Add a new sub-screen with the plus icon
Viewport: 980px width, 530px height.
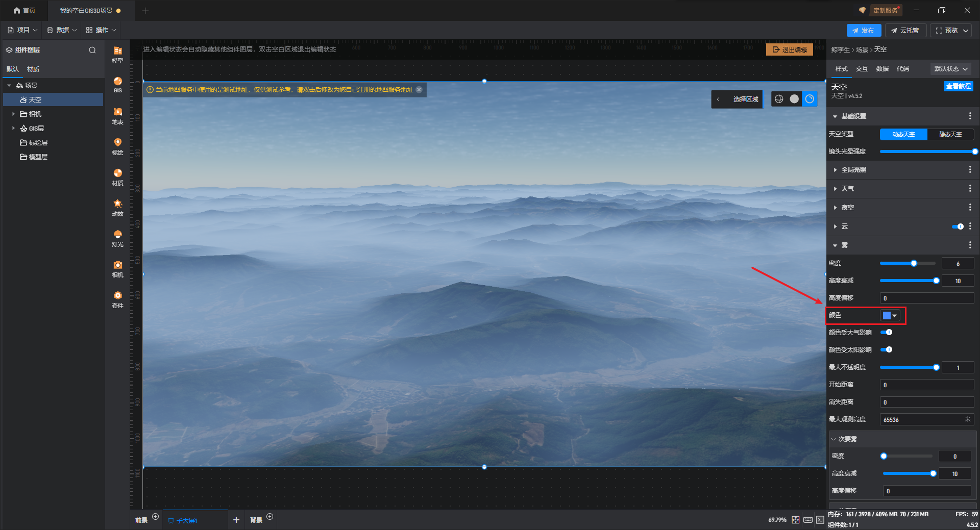(236, 520)
